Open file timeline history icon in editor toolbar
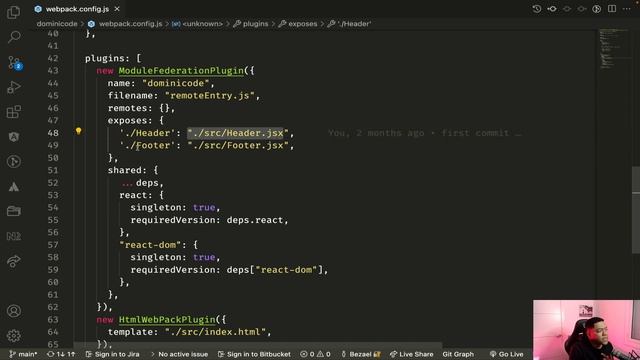The image size is (640, 360). tap(537, 9)
